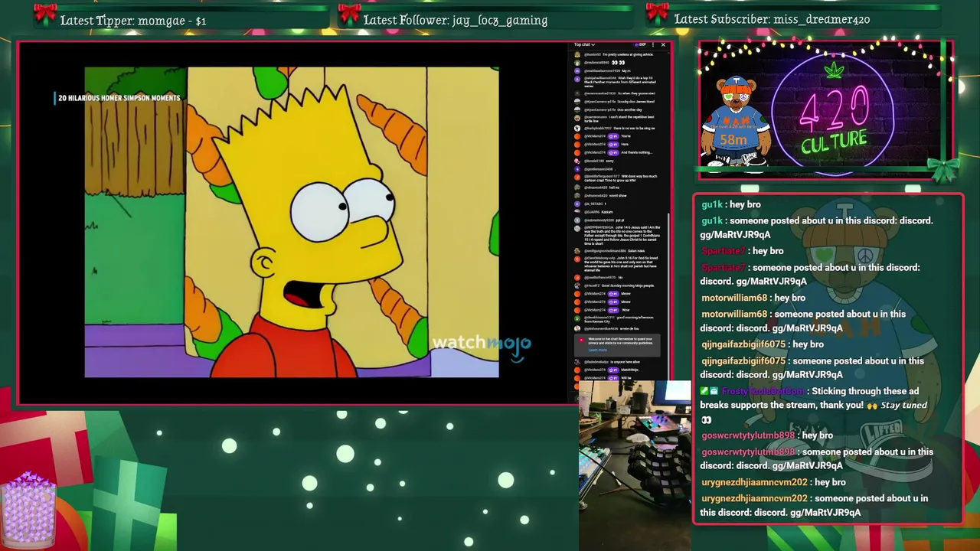Click username motorwilliam68 beside 'hey bro'
Screen dimensions: 980x551
click(733, 298)
